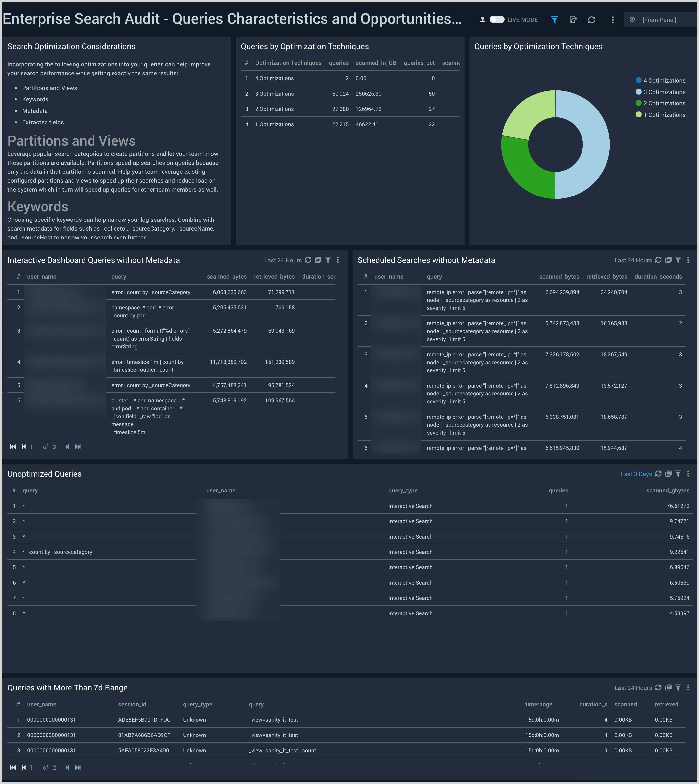Refresh the entire dashboard
The height and width of the screenshot is (784, 699).
[x=591, y=20]
